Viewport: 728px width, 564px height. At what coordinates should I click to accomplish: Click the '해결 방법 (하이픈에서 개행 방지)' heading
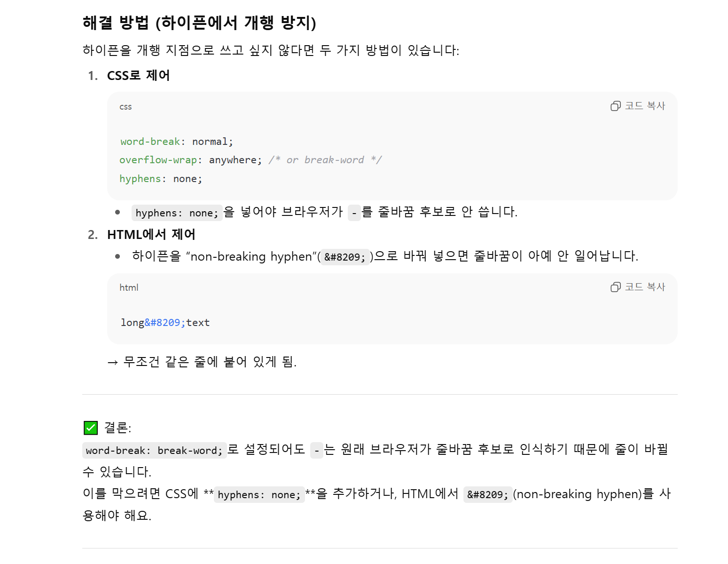(x=199, y=23)
